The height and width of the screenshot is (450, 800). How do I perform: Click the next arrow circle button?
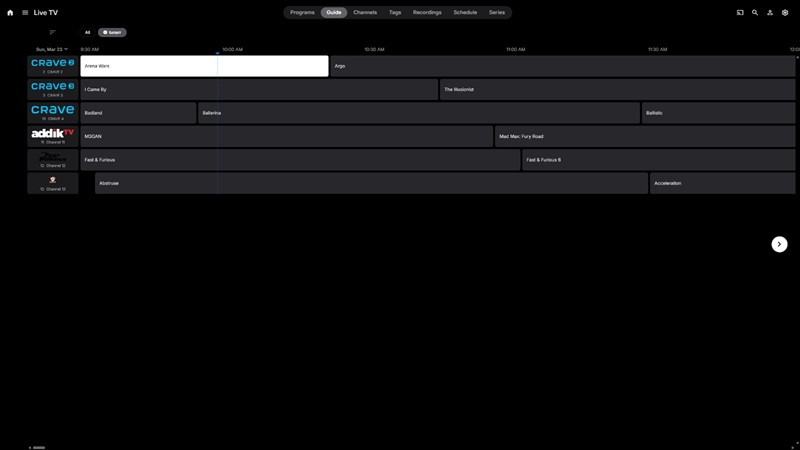pos(779,244)
